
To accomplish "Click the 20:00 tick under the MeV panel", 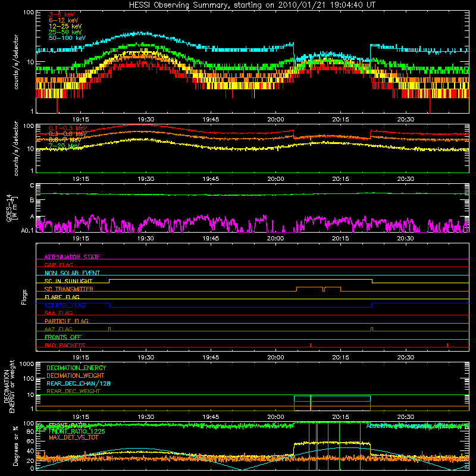I will coord(275,179).
